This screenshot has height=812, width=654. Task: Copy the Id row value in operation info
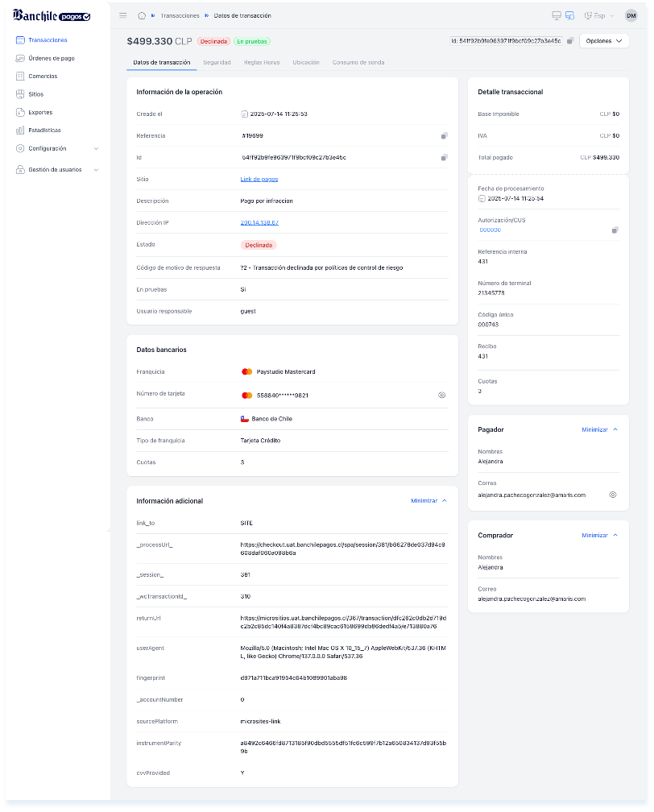[444, 157]
